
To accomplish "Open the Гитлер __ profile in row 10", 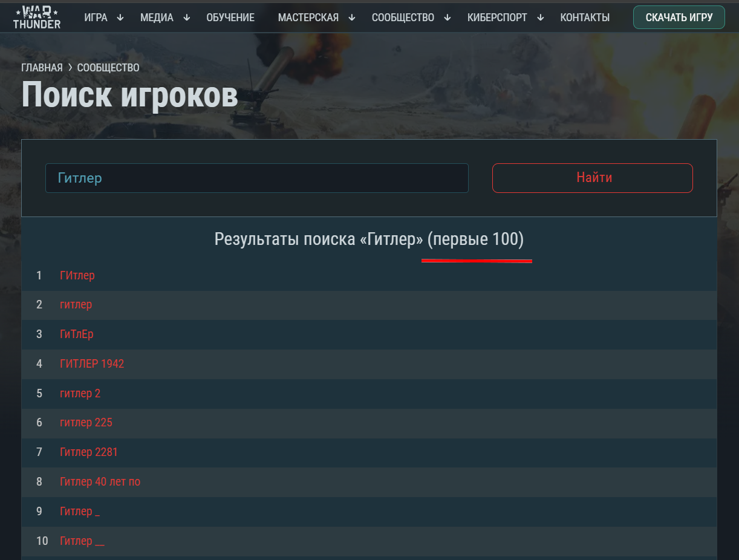I will pos(82,541).
